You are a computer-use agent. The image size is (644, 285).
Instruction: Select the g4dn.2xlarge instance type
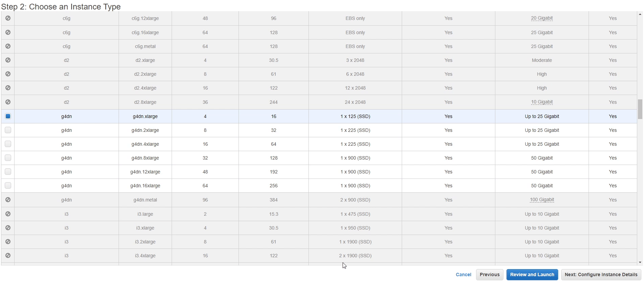[x=8, y=130]
